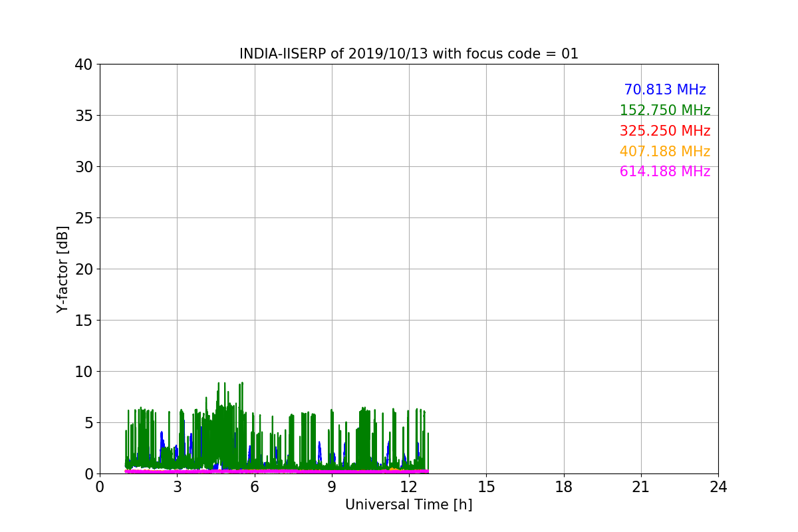This screenshot has height=532, width=798.
Task: Select the 325.250 MHz legend label
Action: pyautogui.click(x=665, y=131)
